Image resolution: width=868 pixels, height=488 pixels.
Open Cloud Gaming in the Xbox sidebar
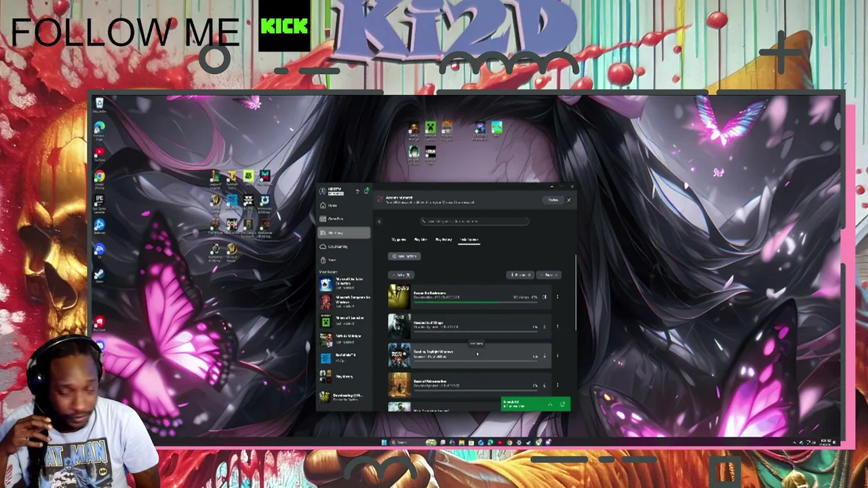[x=344, y=246]
